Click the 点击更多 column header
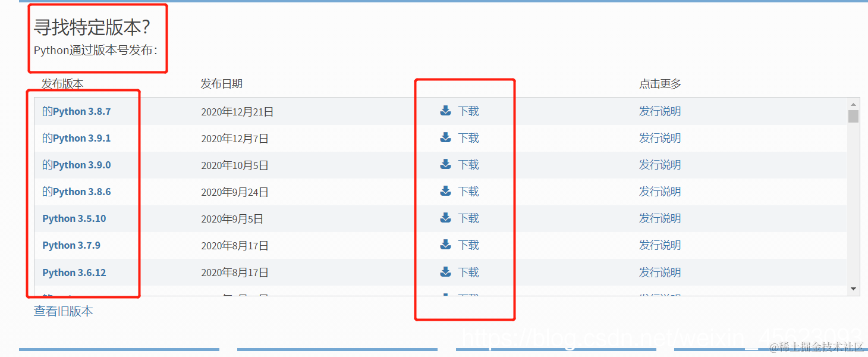 [x=660, y=84]
